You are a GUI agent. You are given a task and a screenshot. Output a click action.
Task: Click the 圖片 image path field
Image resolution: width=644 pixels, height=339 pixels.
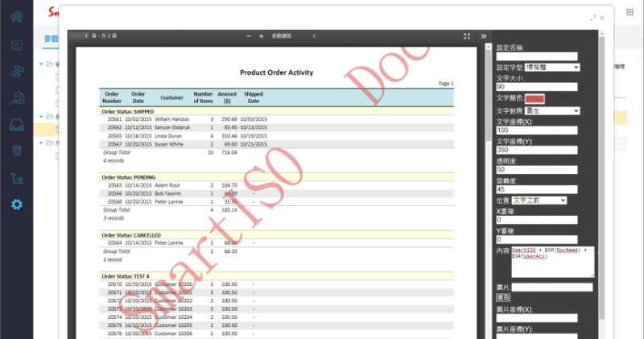(x=552, y=287)
